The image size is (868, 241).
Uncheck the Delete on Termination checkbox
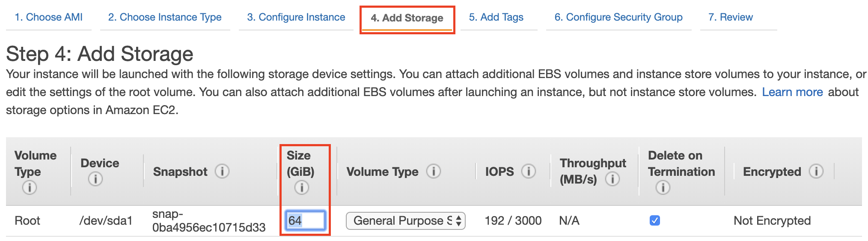[x=654, y=220]
